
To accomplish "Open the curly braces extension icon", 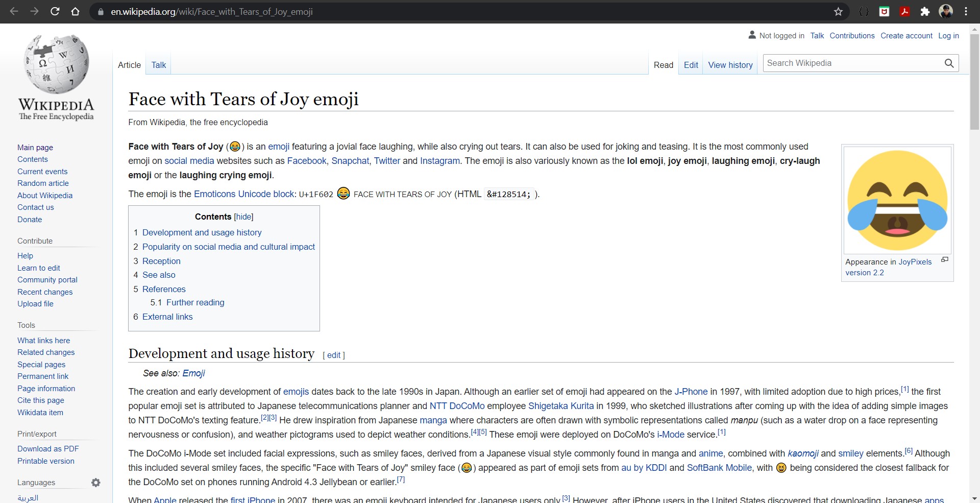I will pyautogui.click(x=864, y=11).
